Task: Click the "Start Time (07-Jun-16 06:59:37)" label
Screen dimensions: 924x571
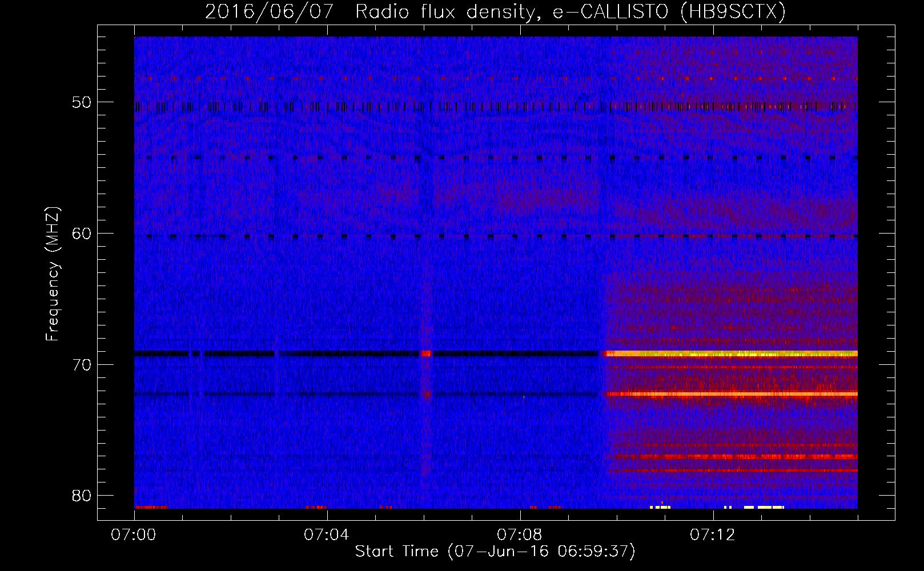Action: pyautogui.click(x=495, y=552)
